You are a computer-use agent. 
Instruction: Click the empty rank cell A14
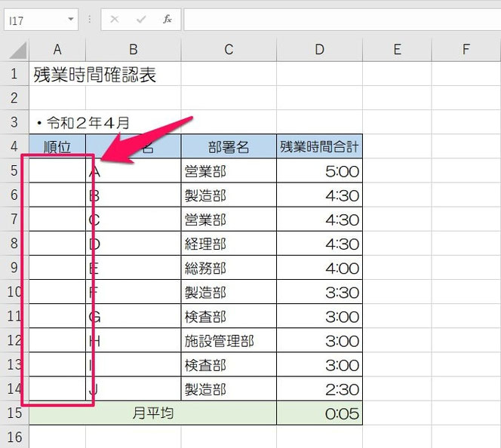(x=57, y=389)
